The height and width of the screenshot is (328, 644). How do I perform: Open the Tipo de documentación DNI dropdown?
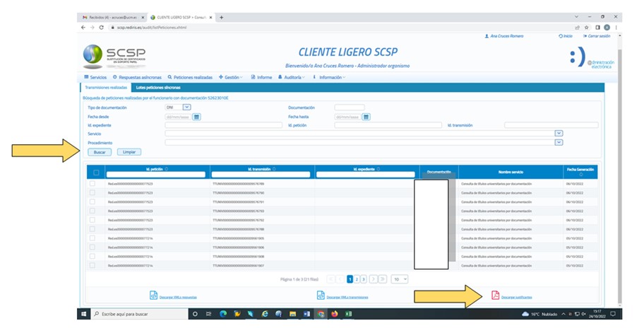(187, 107)
